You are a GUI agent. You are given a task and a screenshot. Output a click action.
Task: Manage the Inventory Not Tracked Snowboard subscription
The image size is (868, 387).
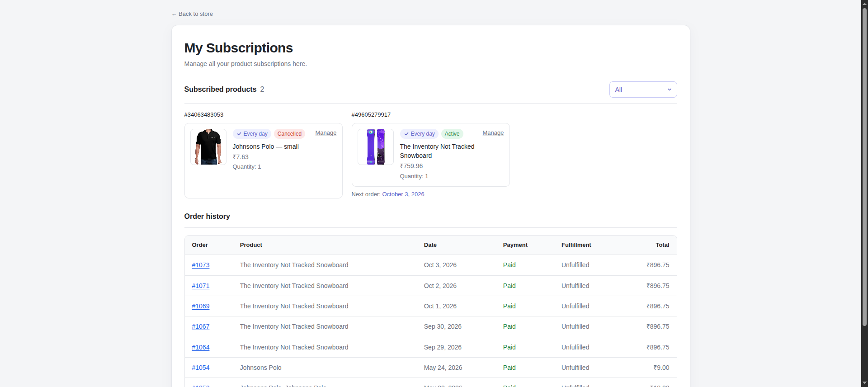[493, 133]
